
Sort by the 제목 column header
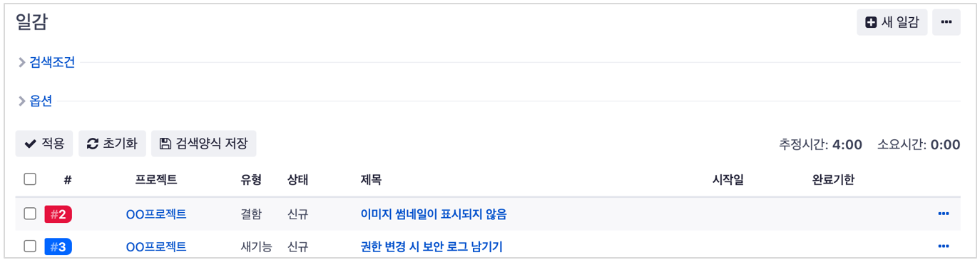[x=371, y=180]
